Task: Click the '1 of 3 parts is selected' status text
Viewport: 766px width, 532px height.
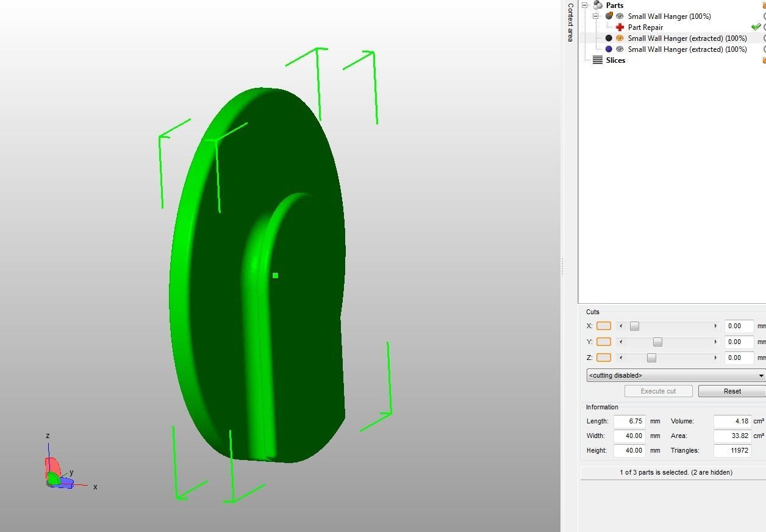Action: pyautogui.click(x=676, y=472)
